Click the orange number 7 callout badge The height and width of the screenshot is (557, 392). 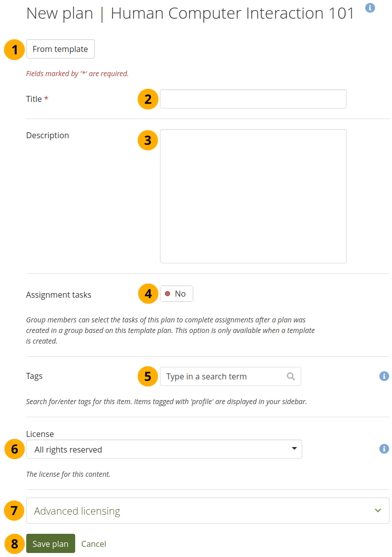(15, 511)
